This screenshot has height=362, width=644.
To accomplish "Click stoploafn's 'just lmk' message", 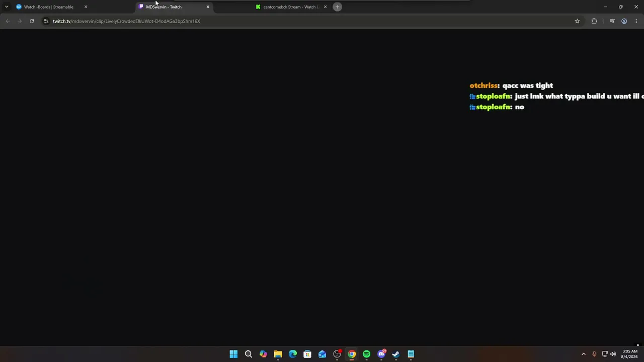I will click(579, 97).
